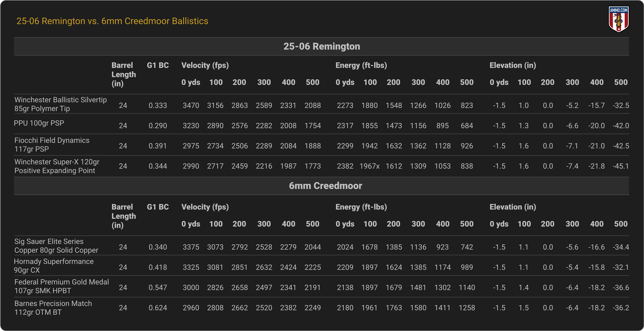The image size is (644, 331).
Task: Click the elevation value -32.5
Action: [621, 105]
